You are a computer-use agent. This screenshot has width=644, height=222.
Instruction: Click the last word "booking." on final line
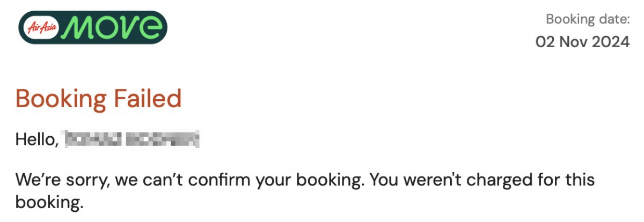pyautogui.click(x=50, y=203)
